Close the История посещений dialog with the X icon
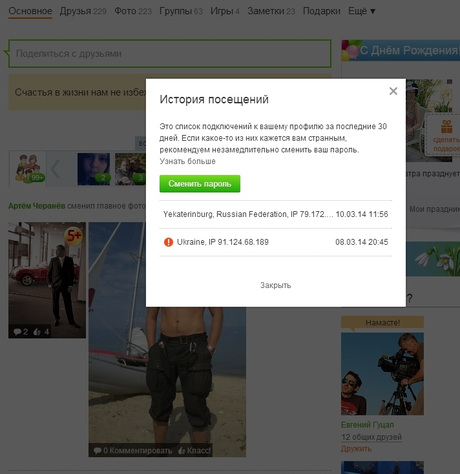Screen dimensions: 460x474 (x=393, y=91)
